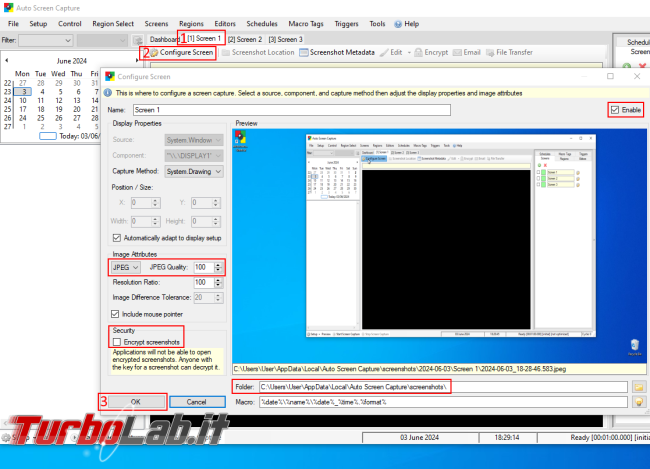Increase JPEG Quality with spinner
The height and width of the screenshot is (469, 650).
coord(218,265)
